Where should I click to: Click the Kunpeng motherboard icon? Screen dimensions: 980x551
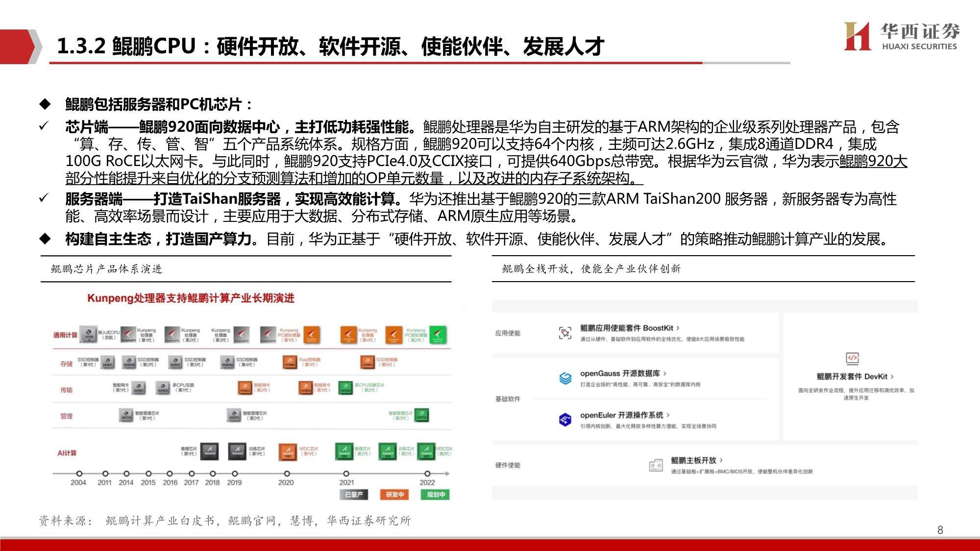point(656,465)
